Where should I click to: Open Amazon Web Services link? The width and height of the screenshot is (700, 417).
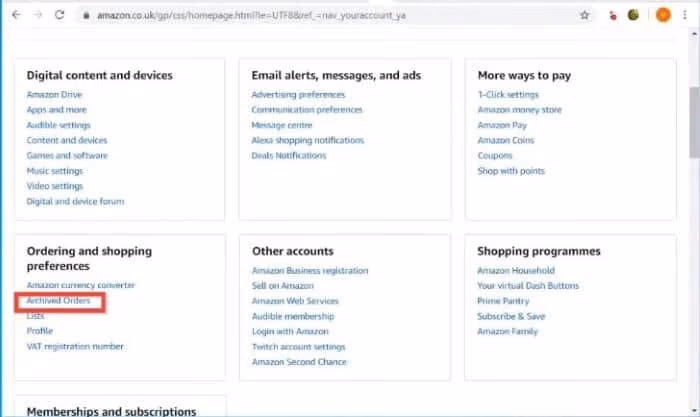coord(296,301)
